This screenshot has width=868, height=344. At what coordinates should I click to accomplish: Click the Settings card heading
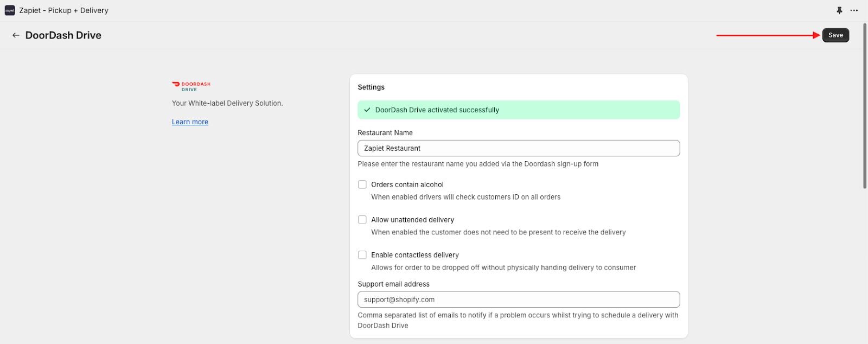(371, 87)
